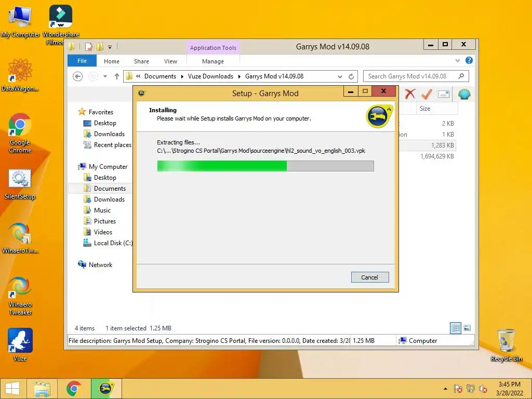This screenshot has width=532, height=399.
Task: Expand arrow after Vuze Downloads breadcrumb
Action: (239, 76)
